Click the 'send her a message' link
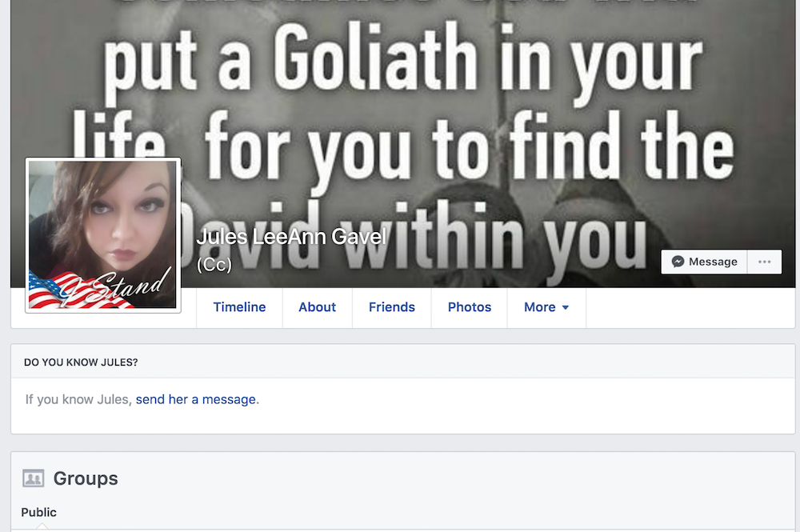 195,399
